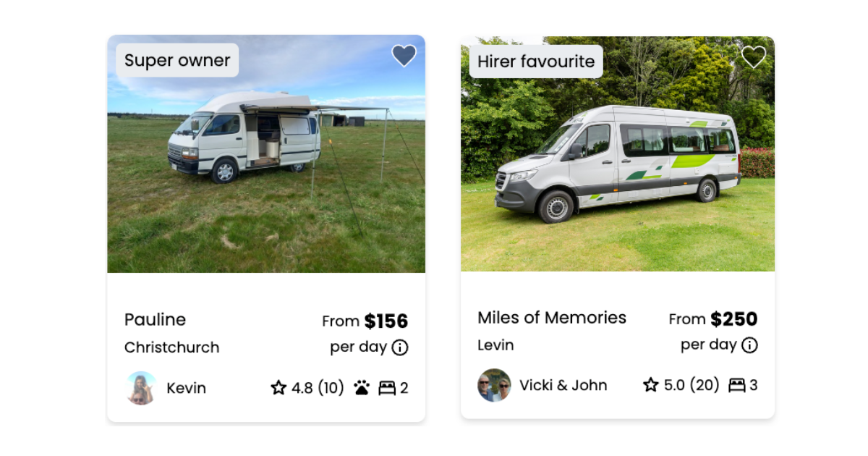Click Vicki & John's profile photo
The height and width of the screenshot is (456, 868).
[x=494, y=385]
